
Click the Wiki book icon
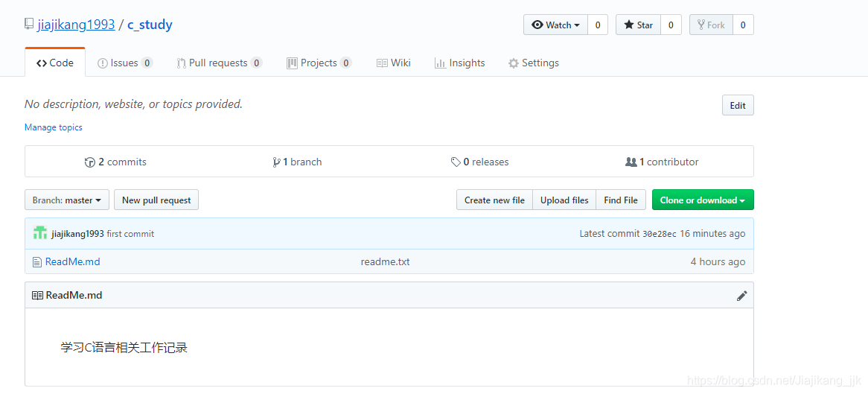click(x=382, y=63)
